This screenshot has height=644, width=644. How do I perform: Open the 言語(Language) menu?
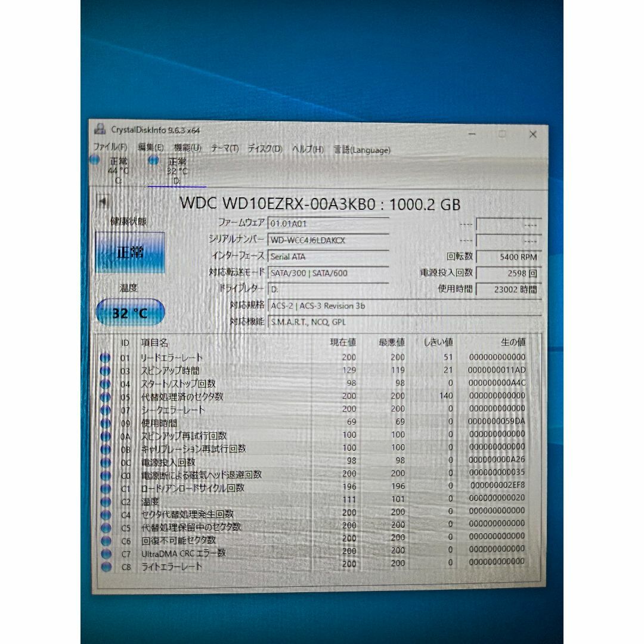pyautogui.click(x=362, y=150)
